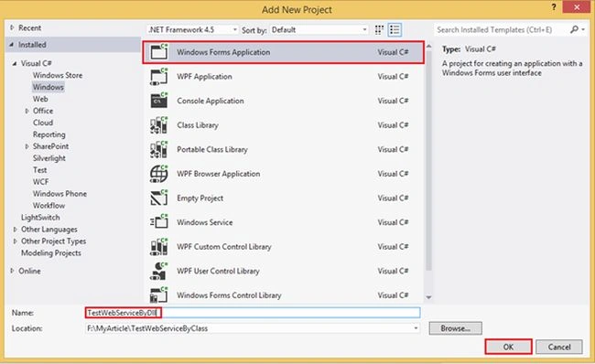Expand the Online section

tap(12, 271)
